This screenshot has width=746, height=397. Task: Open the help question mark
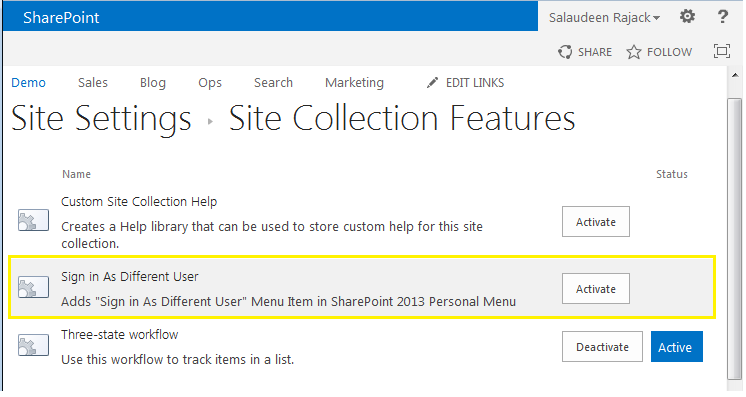[x=722, y=17]
